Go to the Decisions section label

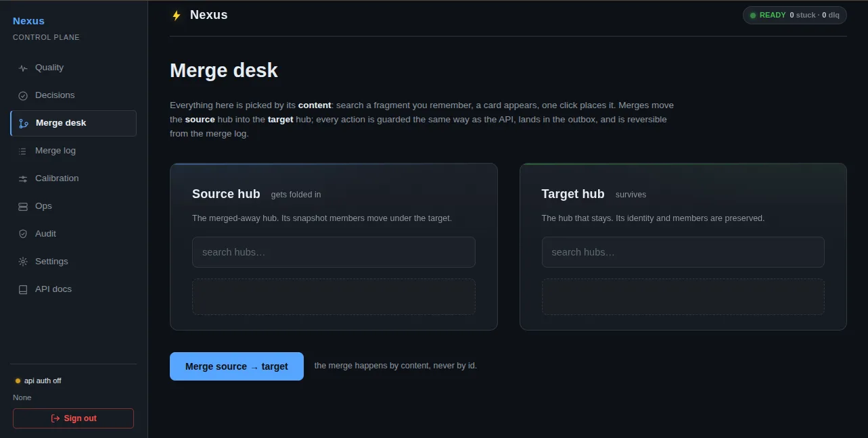(x=55, y=95)
